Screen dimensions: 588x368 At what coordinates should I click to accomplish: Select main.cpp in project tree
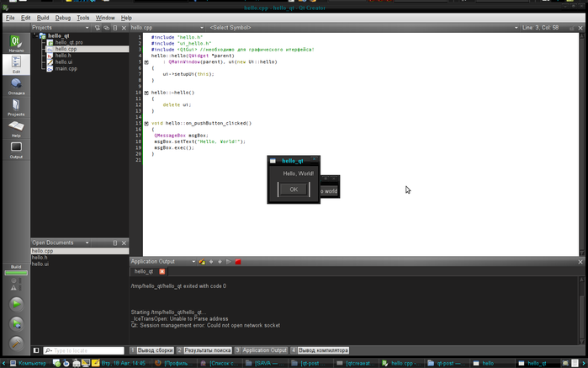click(66, 69)
